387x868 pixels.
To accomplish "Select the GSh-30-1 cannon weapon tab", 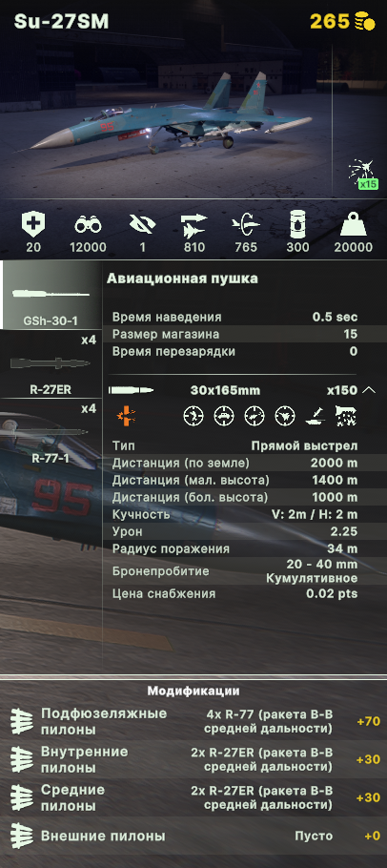I will point(51,296).
